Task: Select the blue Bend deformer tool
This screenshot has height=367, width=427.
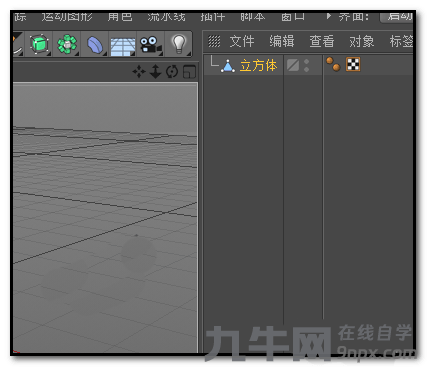Action: coord(95,45)
